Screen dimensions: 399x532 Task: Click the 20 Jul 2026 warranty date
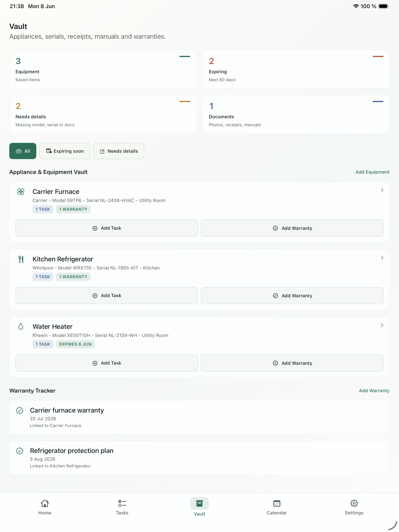pos(43,419)
